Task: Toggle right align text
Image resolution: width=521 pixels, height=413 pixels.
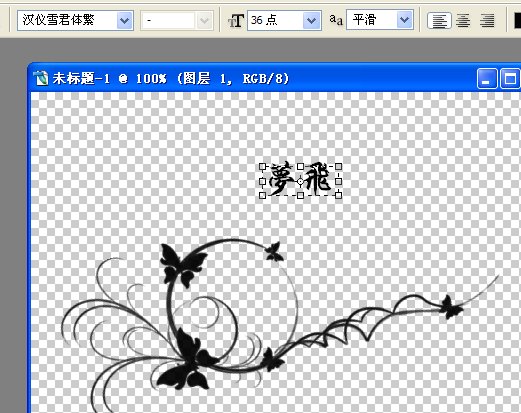Action: 487,21
